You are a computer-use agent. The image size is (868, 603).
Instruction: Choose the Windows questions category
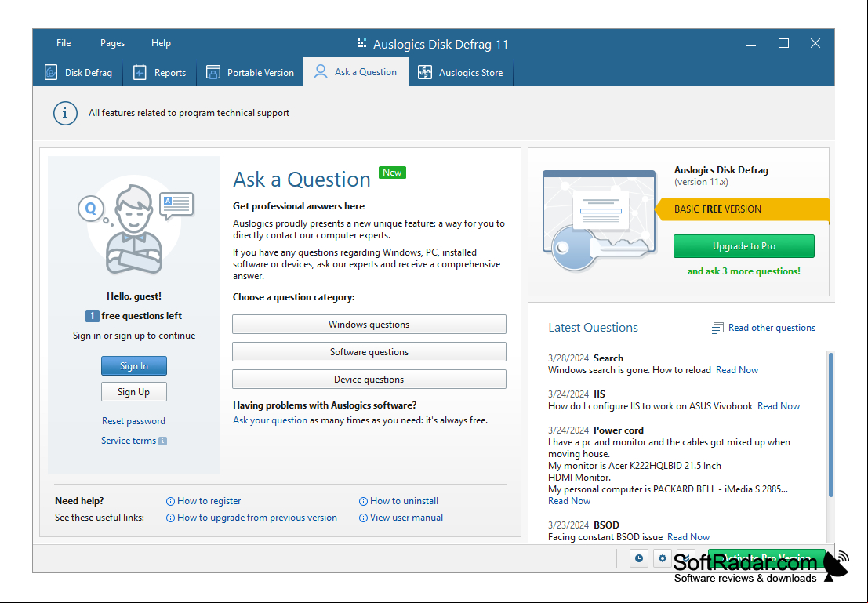click(369, 325)
